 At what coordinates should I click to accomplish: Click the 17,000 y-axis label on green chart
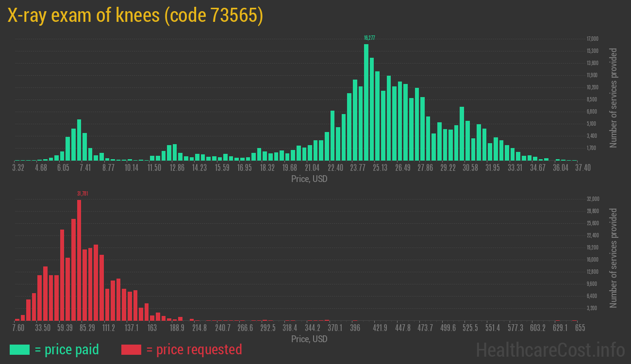click(x=592, y=39)
